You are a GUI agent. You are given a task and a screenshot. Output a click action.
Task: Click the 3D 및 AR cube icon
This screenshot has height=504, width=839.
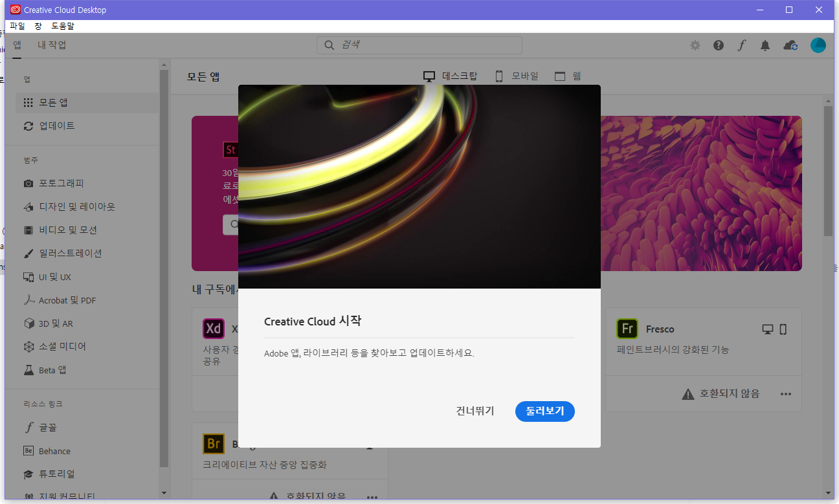[x=28, y=323]
